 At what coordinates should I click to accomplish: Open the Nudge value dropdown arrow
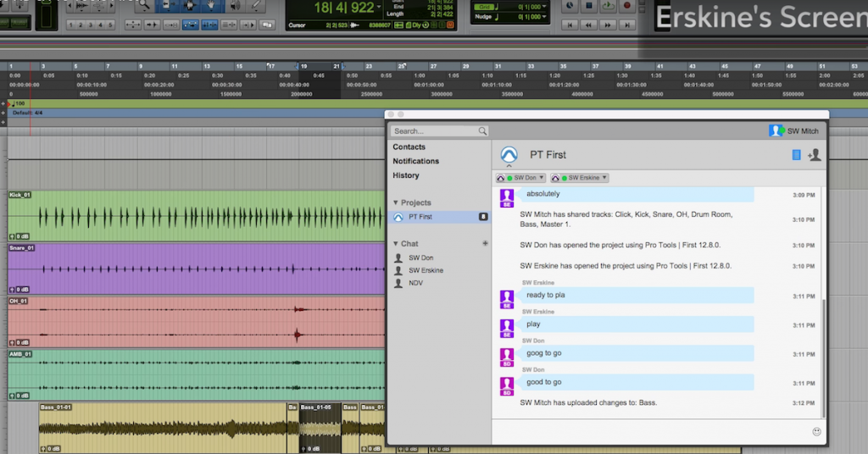click(x=544, y=17)
